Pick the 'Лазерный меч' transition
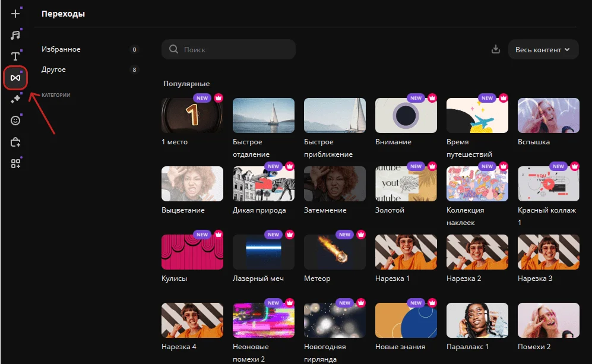The image size is (592, 364). [x=264, y=252]
